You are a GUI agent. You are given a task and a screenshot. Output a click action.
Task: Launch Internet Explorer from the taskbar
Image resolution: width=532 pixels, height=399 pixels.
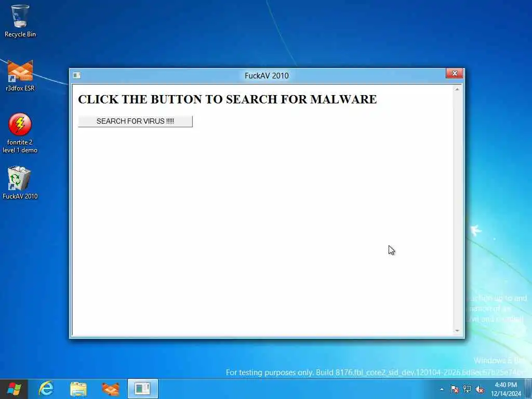46,389
